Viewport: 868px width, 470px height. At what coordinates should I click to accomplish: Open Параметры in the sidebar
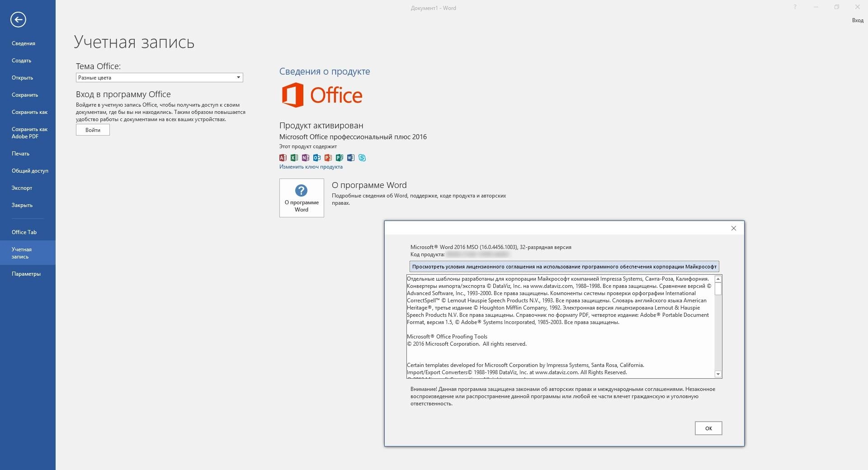[x=26, y=274]
